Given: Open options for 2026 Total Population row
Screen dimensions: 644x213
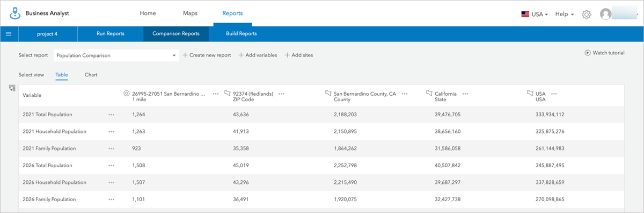Looking at the screenshot, I should [111, 166].
